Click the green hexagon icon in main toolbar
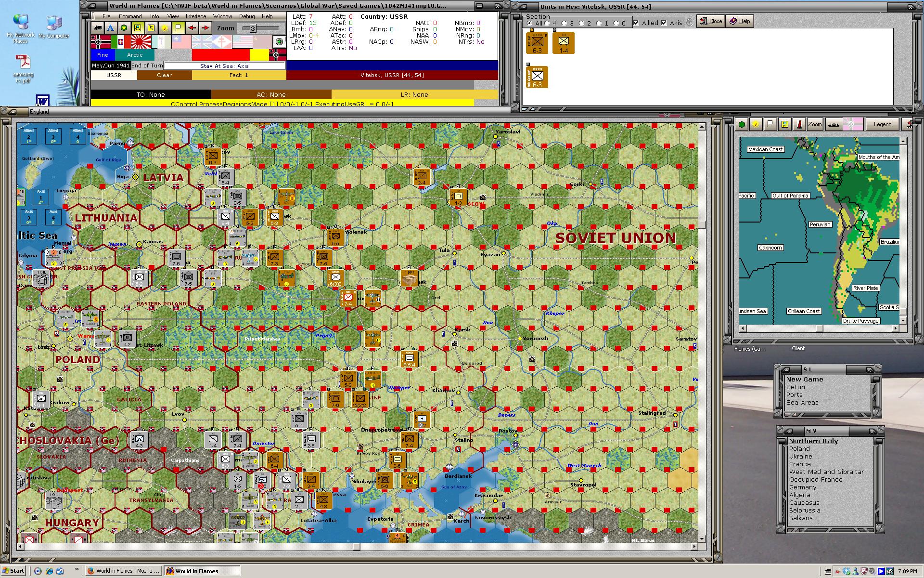The image size is (924, 578). pyautogui.click(x=124, y=28)
